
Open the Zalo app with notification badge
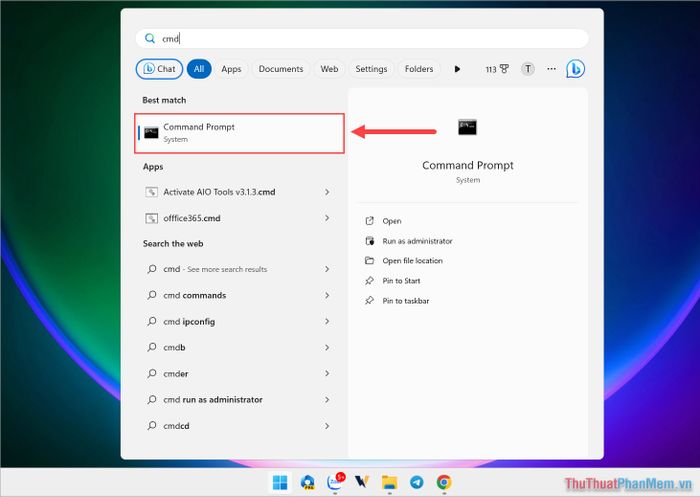pos(336,482)
